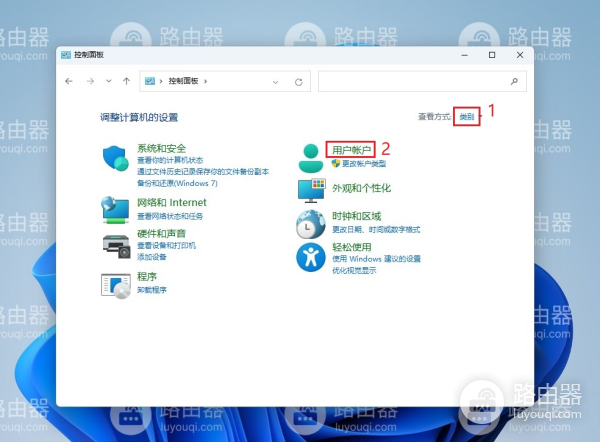Open 查看你的计算机状态 link
This screenshot has width=600, height=442.
(170, 160)
